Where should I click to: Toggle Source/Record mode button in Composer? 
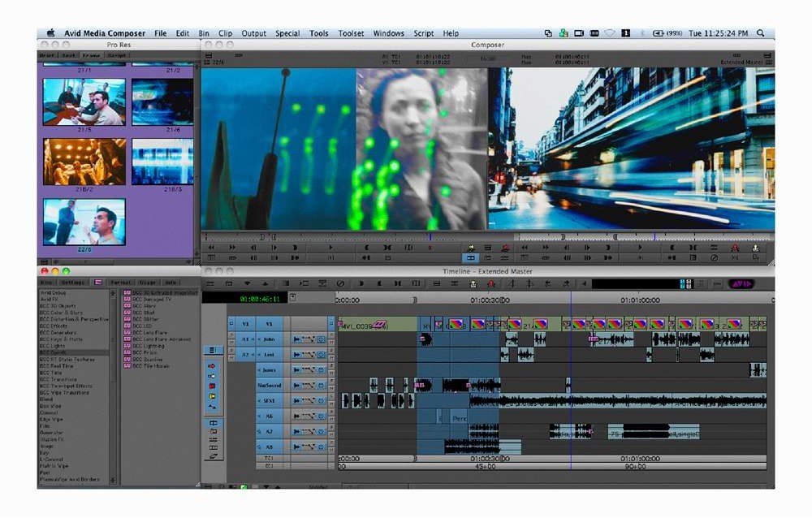pyautogui.click(x=471, y=258)
